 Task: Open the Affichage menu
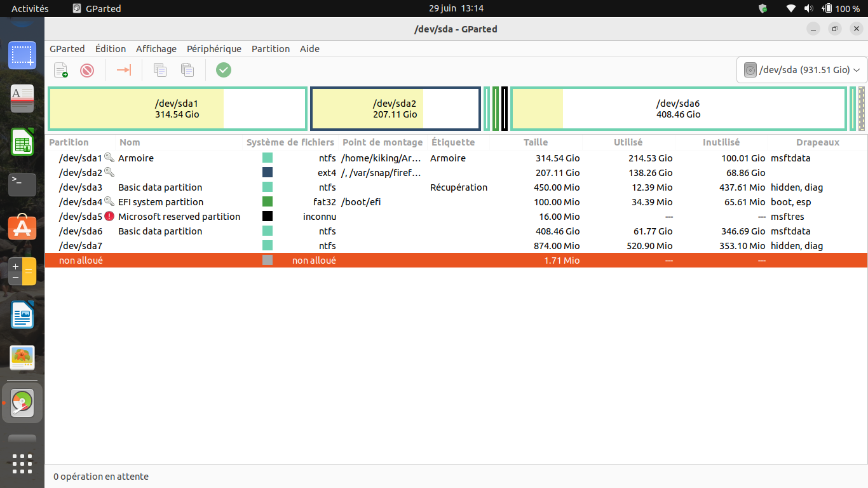pyautogui.click(x=156, y=49)
